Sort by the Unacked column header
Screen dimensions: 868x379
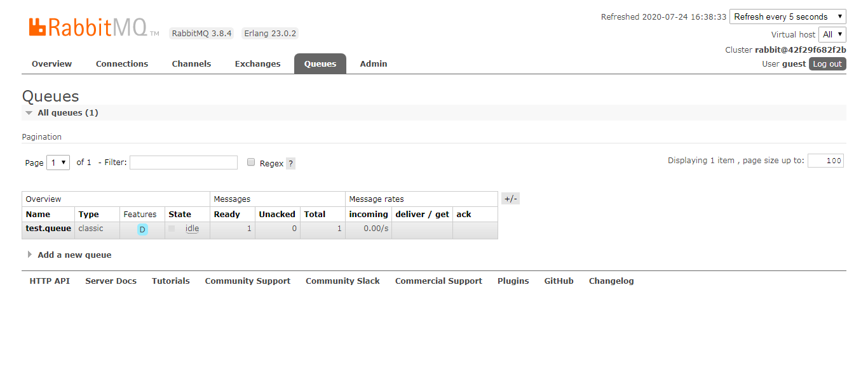(x=277, y=214)
